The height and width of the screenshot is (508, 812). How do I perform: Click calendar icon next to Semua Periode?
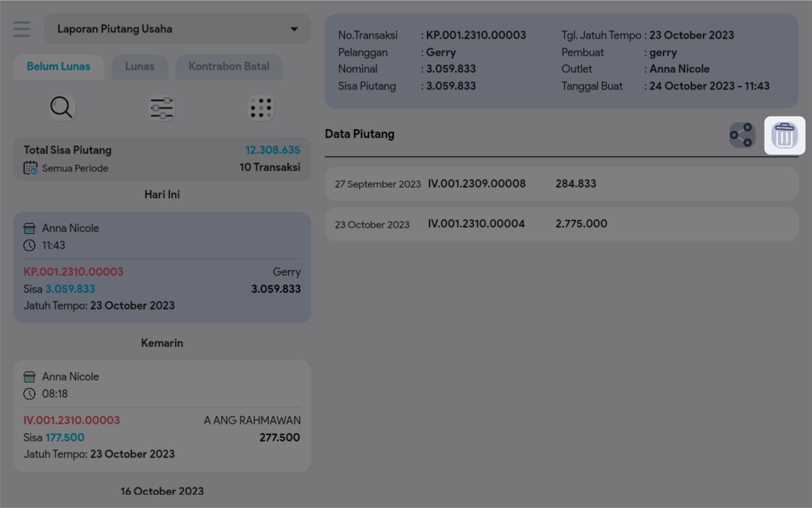tap(30, 168)
